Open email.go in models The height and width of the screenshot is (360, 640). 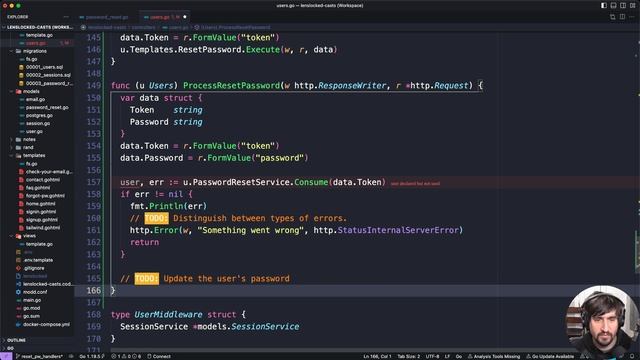coord(36,99)
